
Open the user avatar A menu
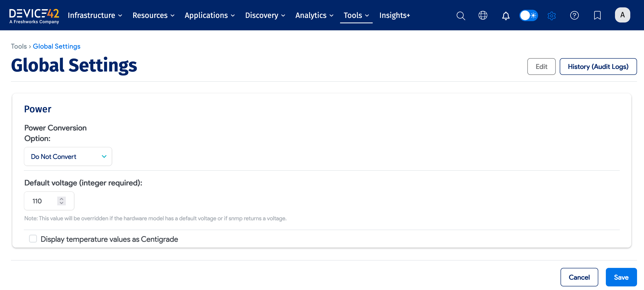622,15
